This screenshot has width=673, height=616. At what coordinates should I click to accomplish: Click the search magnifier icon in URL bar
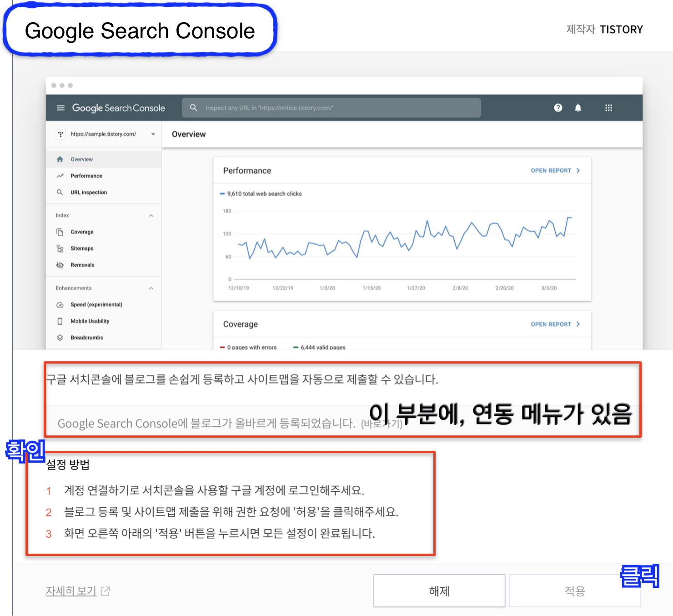click(x=194, y=108)
